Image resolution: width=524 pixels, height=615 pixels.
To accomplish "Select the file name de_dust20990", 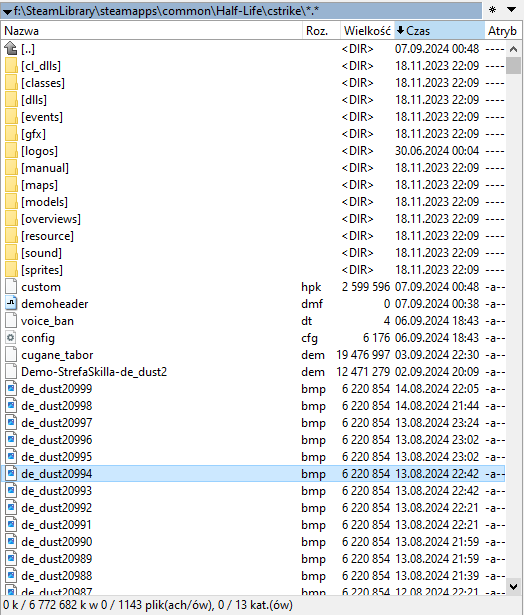I will (x=56, y=542).
